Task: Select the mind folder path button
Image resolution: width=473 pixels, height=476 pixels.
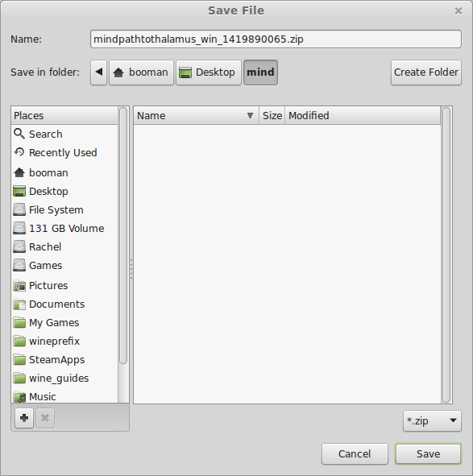Action: [x=260, y=72]
